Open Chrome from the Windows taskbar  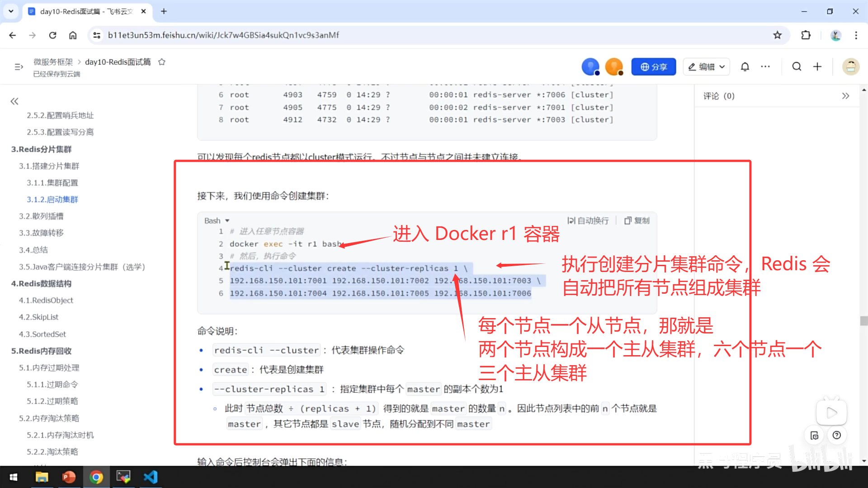point(96,477)
